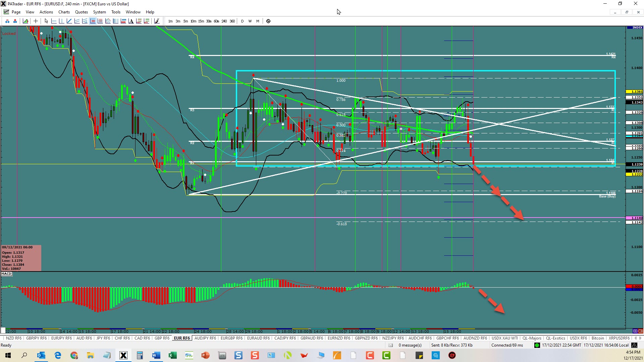Select the colored zones rectangle tool
644x362 pixels.
pos(123,21)
